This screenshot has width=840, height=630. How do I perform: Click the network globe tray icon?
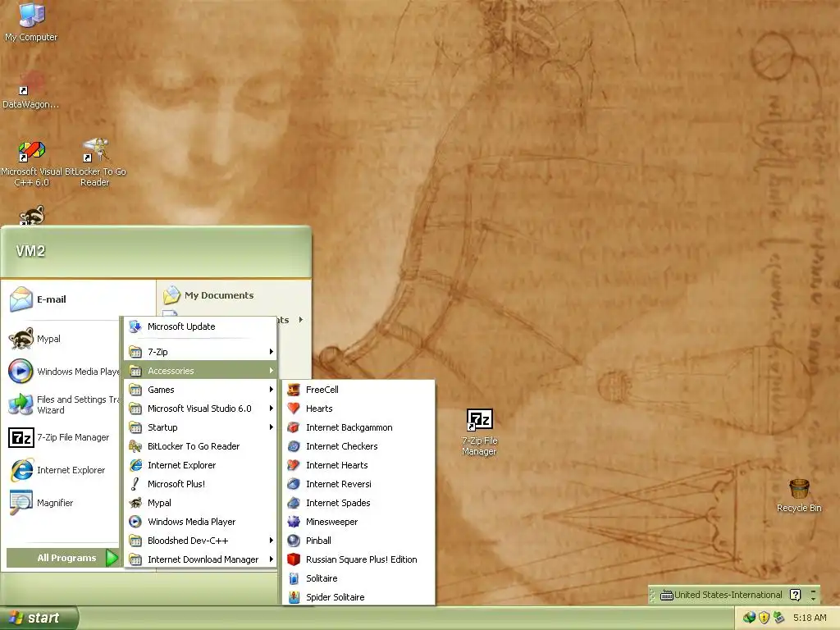pos(749,618)
